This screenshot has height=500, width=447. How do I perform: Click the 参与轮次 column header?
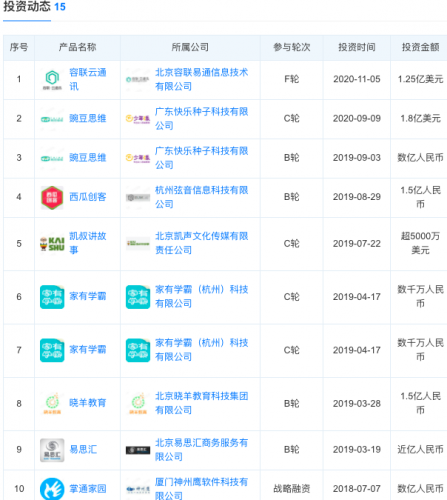(x=292, y=47)
